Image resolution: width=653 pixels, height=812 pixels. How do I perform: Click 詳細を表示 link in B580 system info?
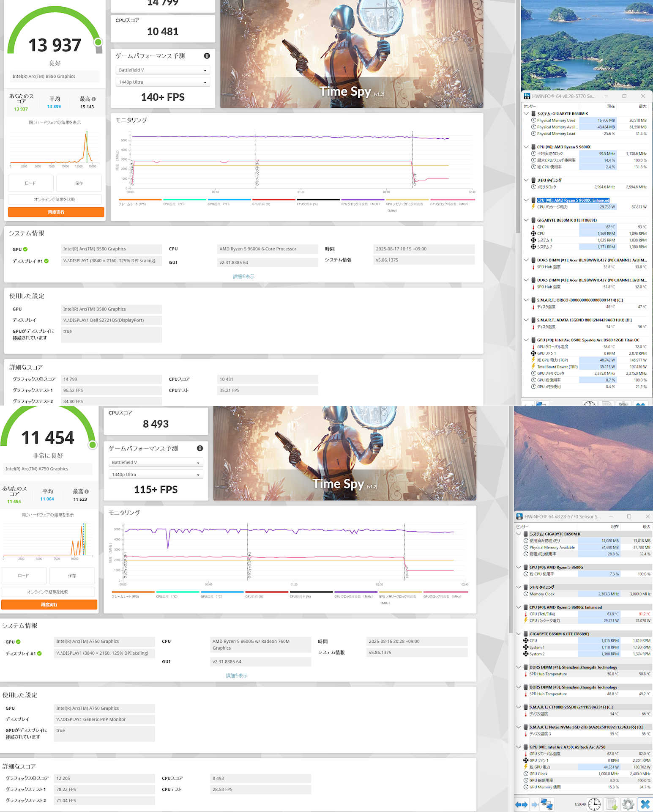(x=243, y=277)
